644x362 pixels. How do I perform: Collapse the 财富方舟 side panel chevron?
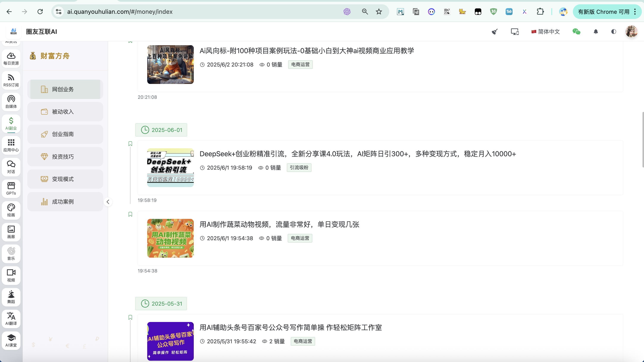pyautogui.click(x=108, y=202)
